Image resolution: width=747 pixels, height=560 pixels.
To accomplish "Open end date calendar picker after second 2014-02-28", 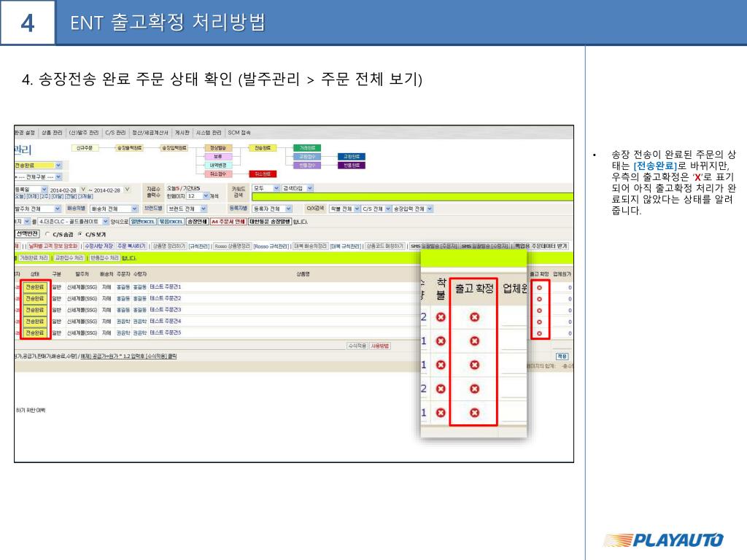I will 127,190.
